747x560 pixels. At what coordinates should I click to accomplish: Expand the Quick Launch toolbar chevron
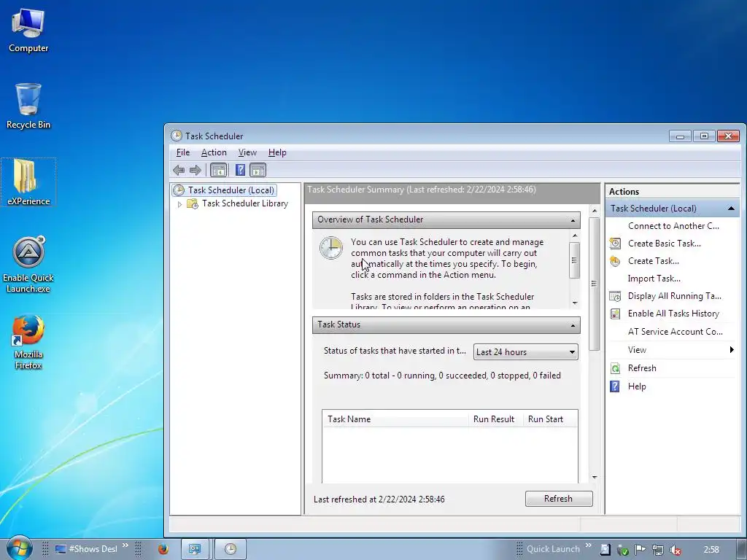pyautogui.click(x=589, y=545)
